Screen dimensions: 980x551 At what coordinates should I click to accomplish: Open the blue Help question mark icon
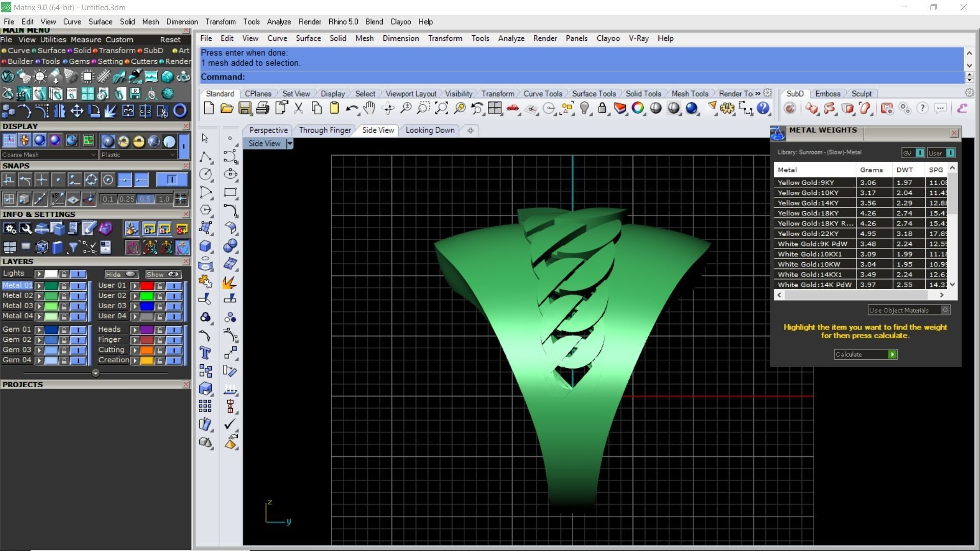(763, 108)
